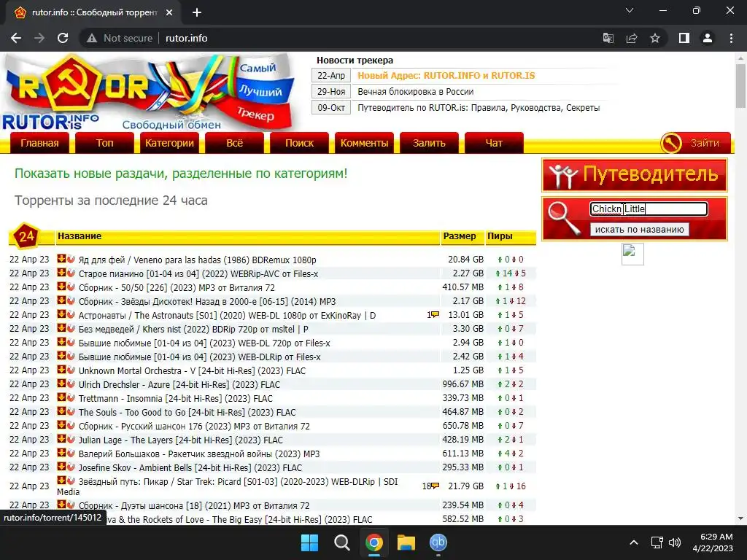
Task: Click the Зайти login button
Action: 705,143
